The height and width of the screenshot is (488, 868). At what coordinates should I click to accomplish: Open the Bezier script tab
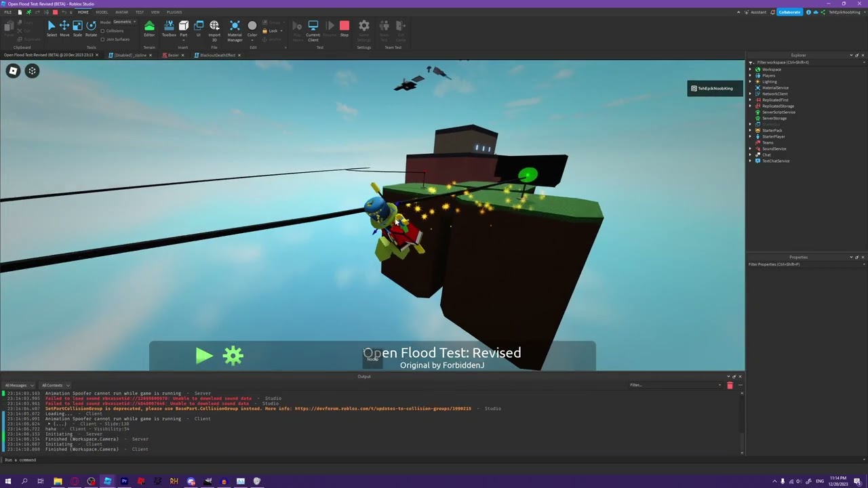pos(172,55)
